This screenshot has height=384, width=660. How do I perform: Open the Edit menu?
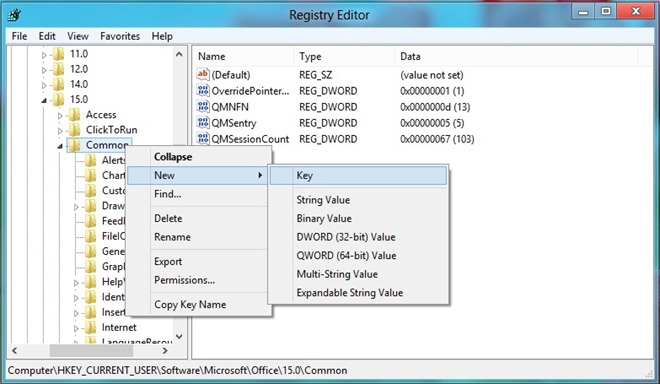click(47, 36)
